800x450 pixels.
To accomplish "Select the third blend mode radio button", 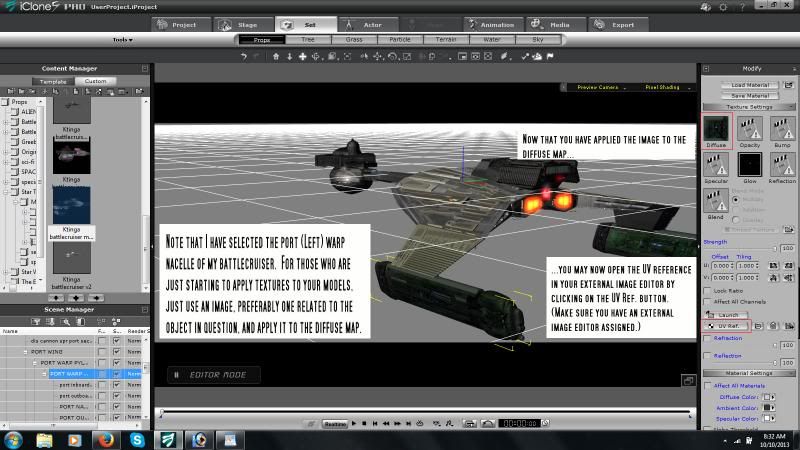I will coord(736,220).
